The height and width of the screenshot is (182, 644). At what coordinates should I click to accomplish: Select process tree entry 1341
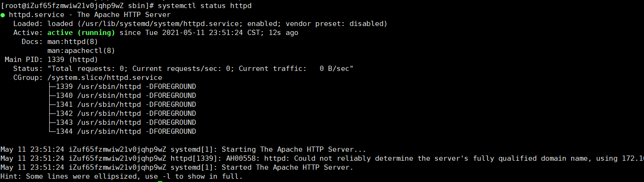click(122, 104)
